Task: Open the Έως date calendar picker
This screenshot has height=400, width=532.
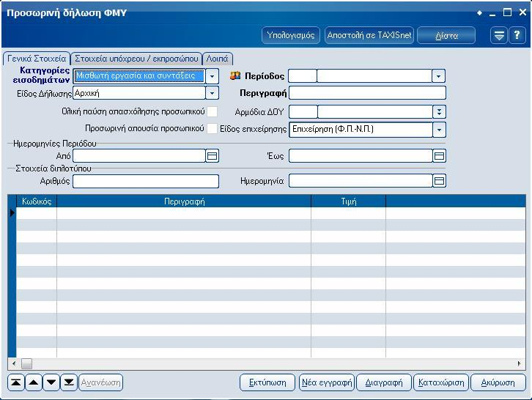Action: (x=440, y=156)
